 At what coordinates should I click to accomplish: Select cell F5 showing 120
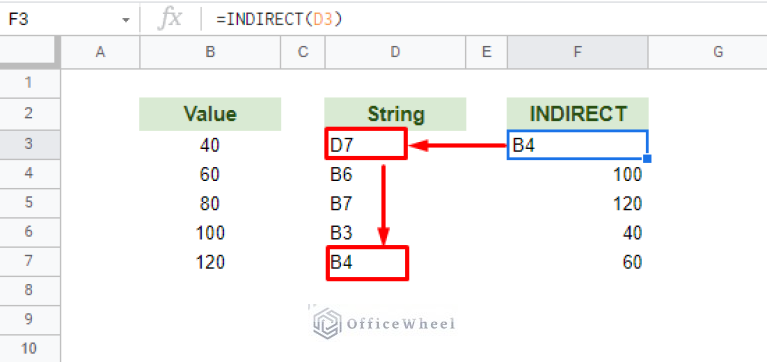578,204
